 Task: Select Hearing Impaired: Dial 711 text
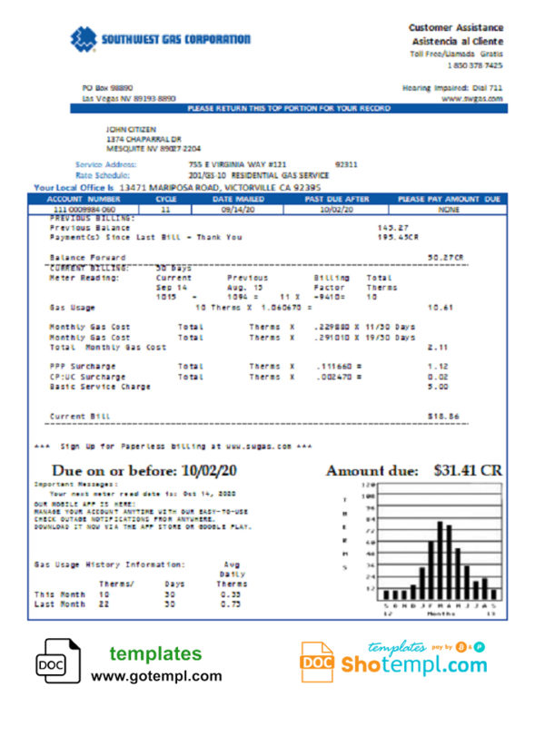pyautogui.click(x=452, y=88)
